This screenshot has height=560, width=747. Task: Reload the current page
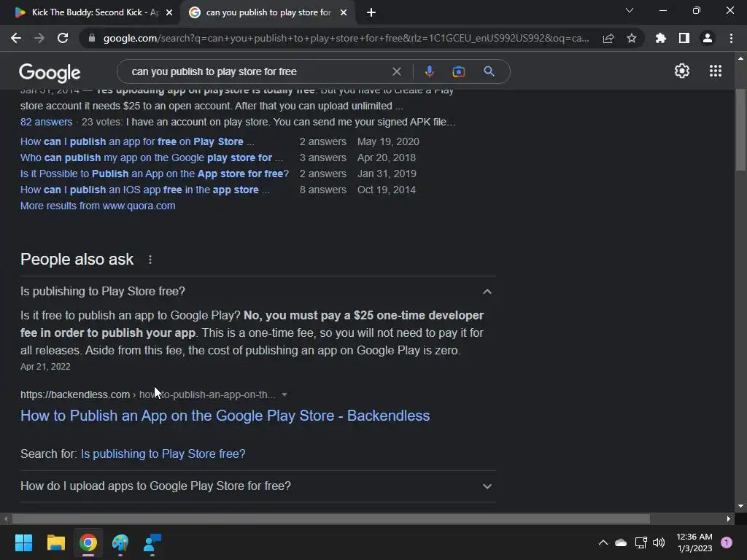(x=63, y=38)
